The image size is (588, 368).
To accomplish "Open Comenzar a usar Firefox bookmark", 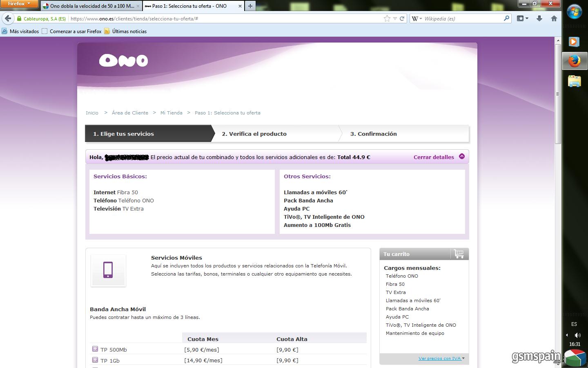I will pos(71,31).
